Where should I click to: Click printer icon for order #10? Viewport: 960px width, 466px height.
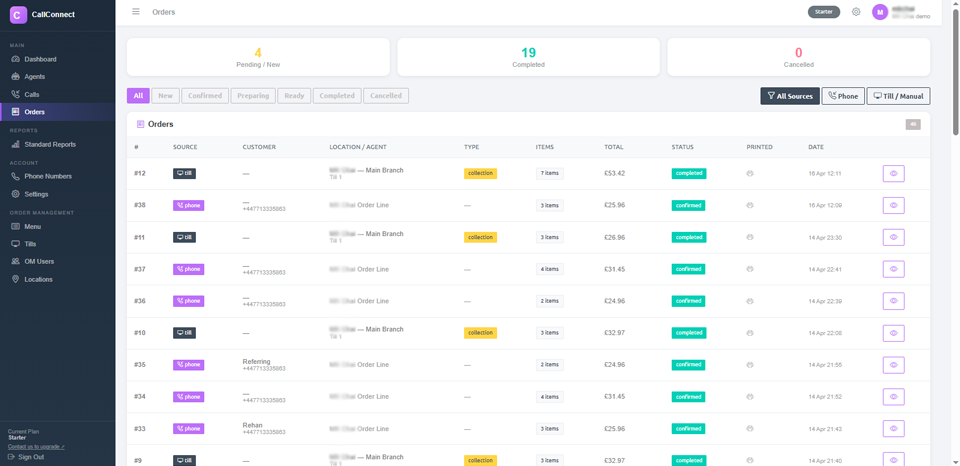(x=750, y=333)
